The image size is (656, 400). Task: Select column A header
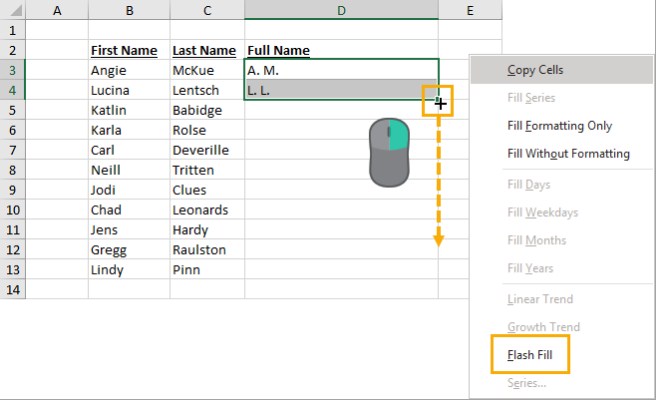(57, 10)
